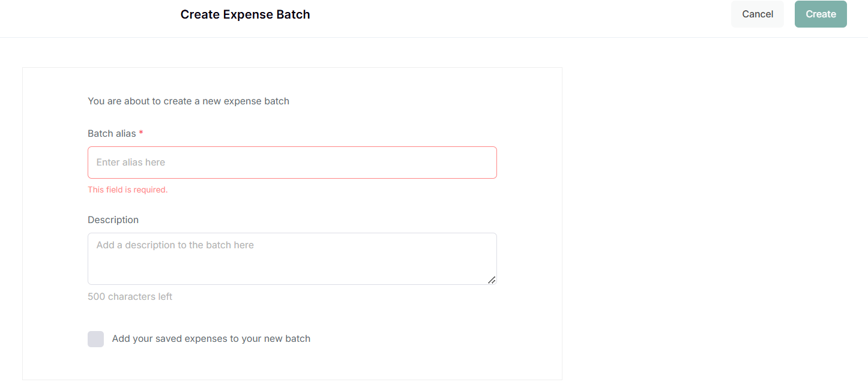Focus the Batch alias input field
Image resolution: width=868 pixels, height=382 pixels.
coord(292,163)
